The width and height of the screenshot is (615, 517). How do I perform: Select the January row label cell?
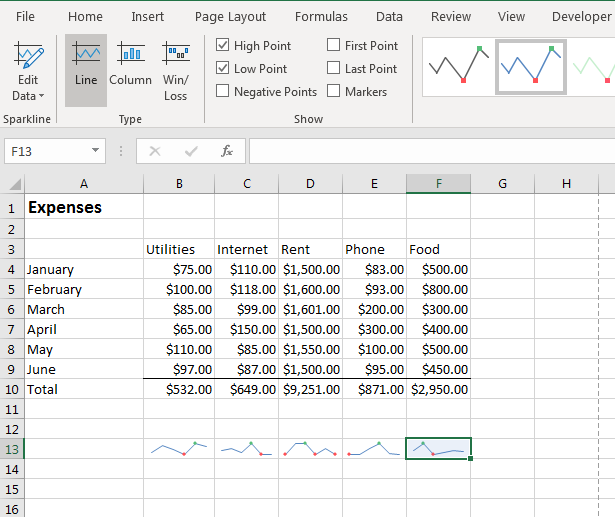pos(84,269)
